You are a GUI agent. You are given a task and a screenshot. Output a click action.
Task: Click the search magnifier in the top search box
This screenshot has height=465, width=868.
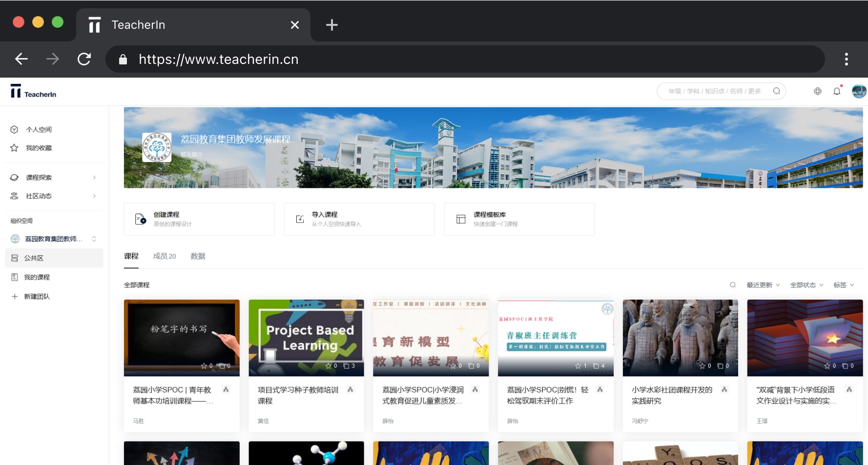(x=777, y=91)
